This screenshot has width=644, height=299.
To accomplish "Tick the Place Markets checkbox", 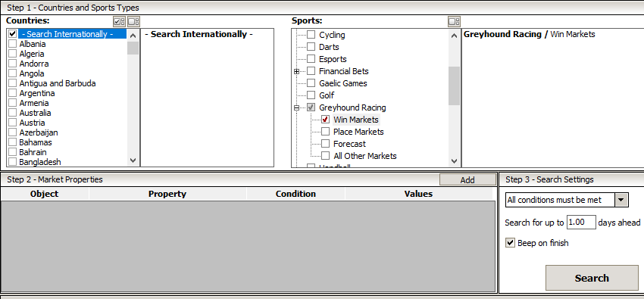I will click(325, 132).
